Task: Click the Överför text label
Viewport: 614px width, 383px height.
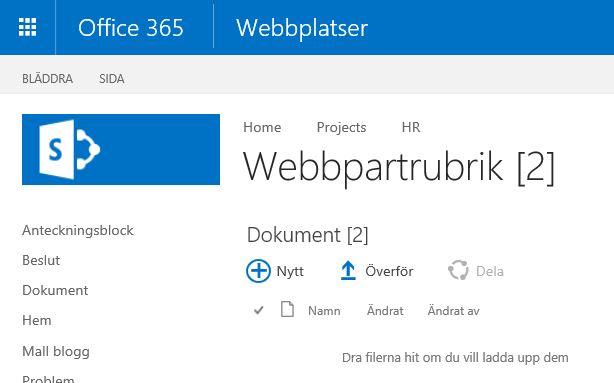Action: click(x=389, y=271)
